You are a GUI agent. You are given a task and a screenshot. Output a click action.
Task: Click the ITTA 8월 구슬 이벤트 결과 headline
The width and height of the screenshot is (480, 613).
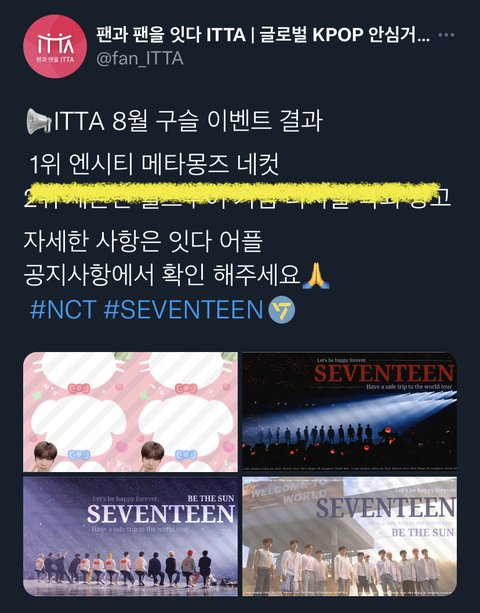point(174,121)
